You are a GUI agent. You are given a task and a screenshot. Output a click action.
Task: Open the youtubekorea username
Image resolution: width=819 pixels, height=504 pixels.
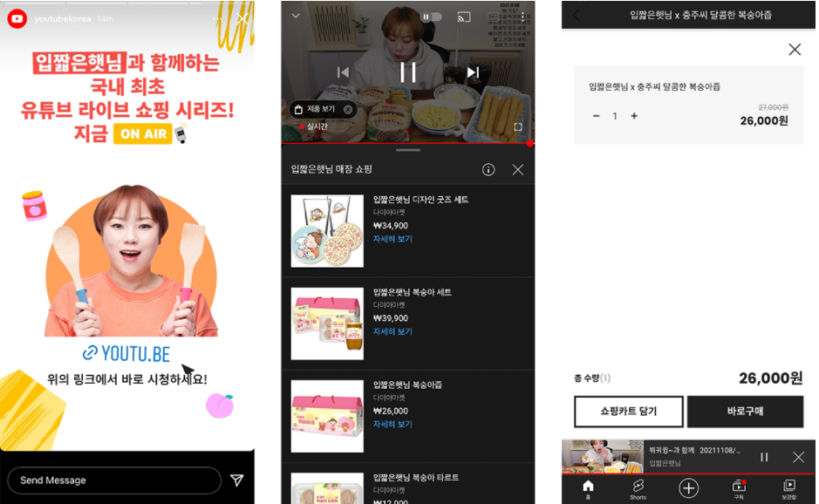[63, 19]
